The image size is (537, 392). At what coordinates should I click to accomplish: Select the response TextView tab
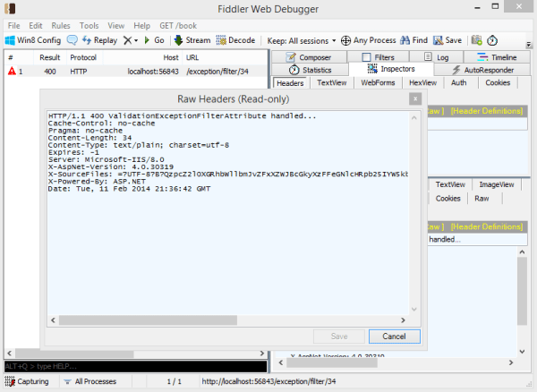click(450, 184)
